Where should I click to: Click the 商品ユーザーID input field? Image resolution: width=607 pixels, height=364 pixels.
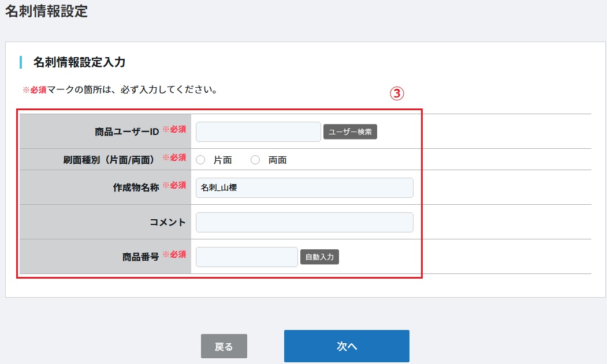tap(258, 132)
